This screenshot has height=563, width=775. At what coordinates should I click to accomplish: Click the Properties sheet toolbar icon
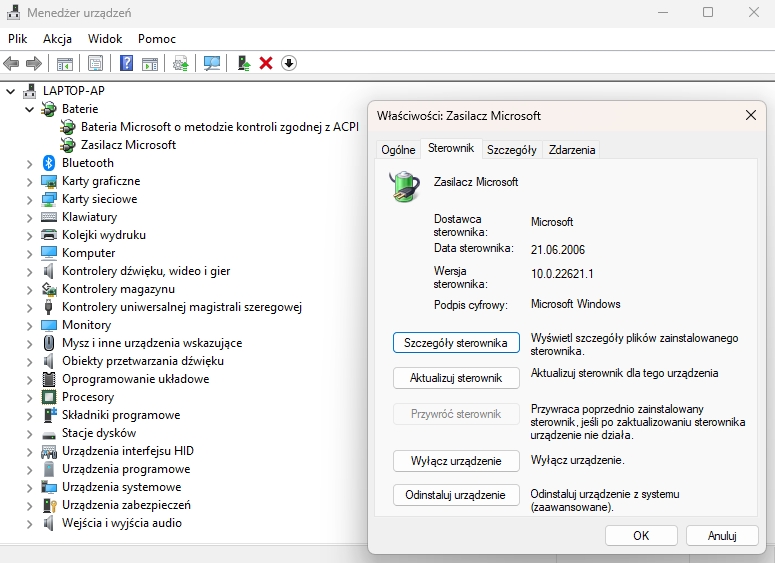[95, 63]
